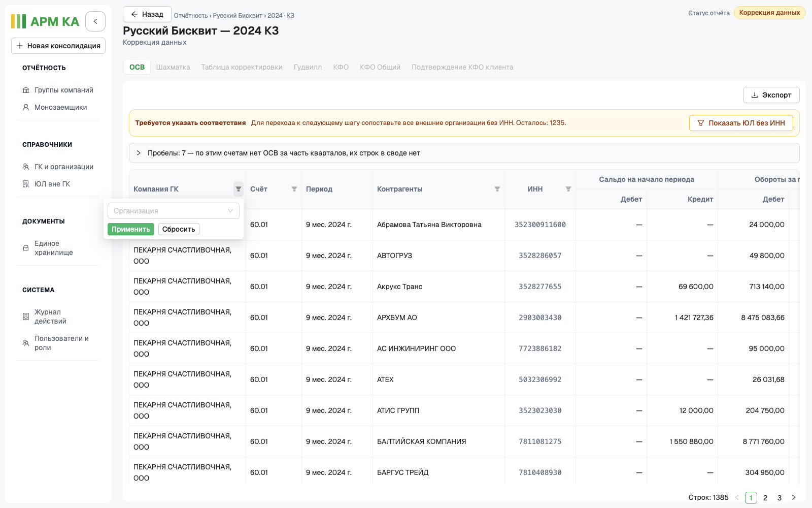Open the Счёт column filter icon
Viewport: 812px width, 508px height.
coord(294,189)
